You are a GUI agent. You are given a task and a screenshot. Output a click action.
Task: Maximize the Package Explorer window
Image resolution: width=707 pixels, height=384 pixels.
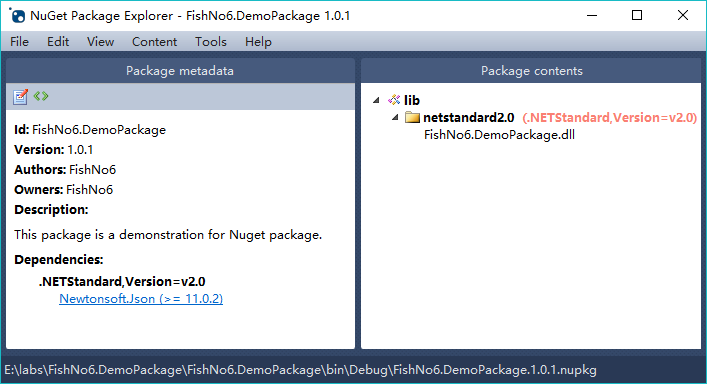point(637,15)
